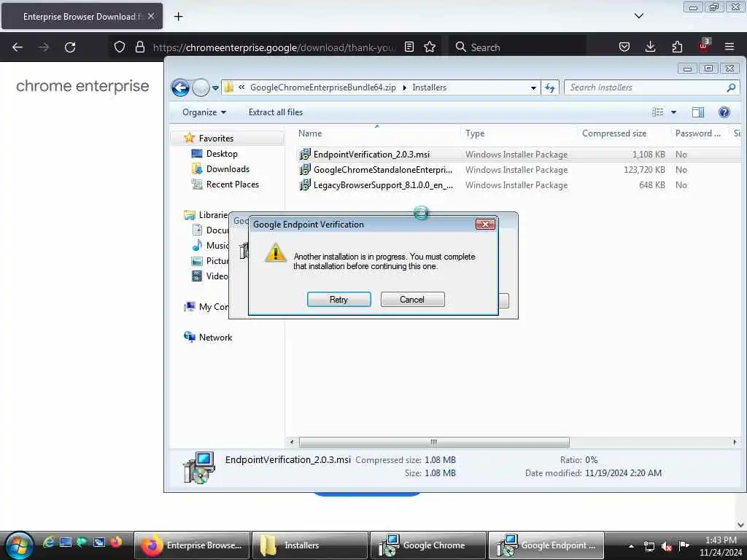Open Recent Places in Favorites
The image size is (747, 560).
pyautogui.click(x=232, y=184)
